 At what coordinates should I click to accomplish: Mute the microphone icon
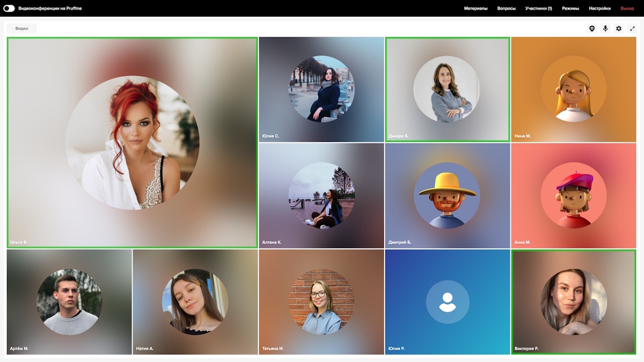(x=605, y=28)
